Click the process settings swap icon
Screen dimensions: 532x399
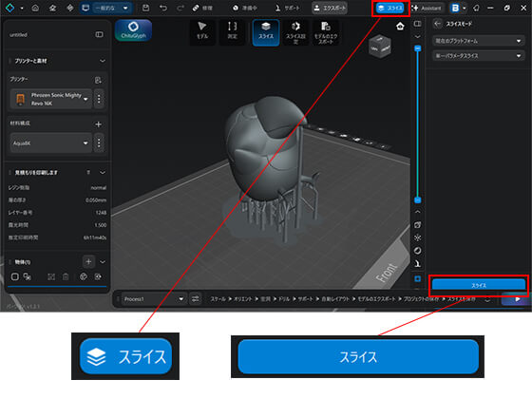click(x=196, y=299)
